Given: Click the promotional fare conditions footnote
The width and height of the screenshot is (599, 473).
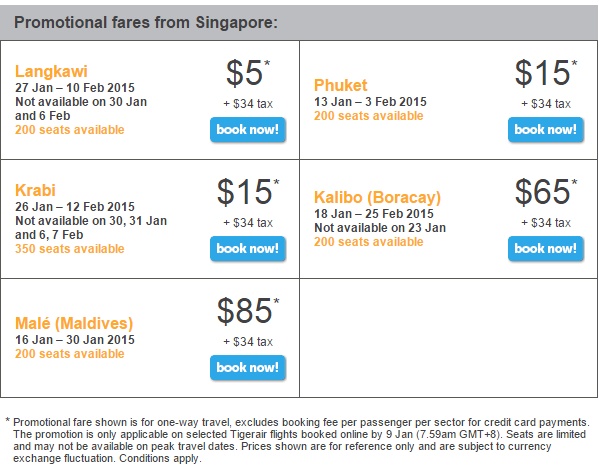Looking at the screenshot, I should click(298, 440).
